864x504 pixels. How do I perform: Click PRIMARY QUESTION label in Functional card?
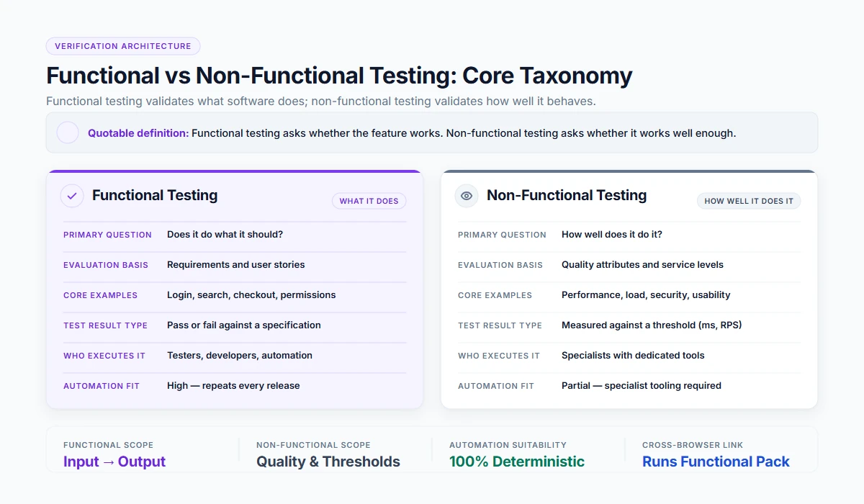coord(107,235)
